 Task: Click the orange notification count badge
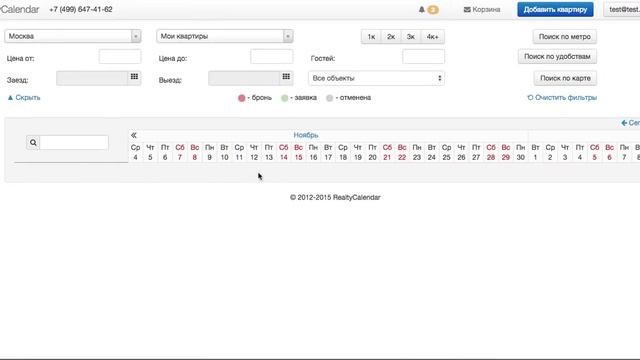point(433,9)
